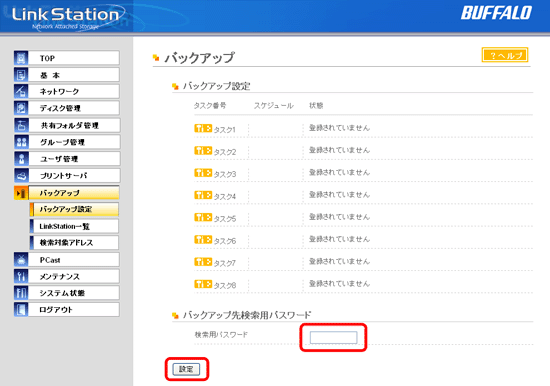Select LinkStation一覧 submenu item
This screenshot has height=386, width=550.
[x=74, y=226]
